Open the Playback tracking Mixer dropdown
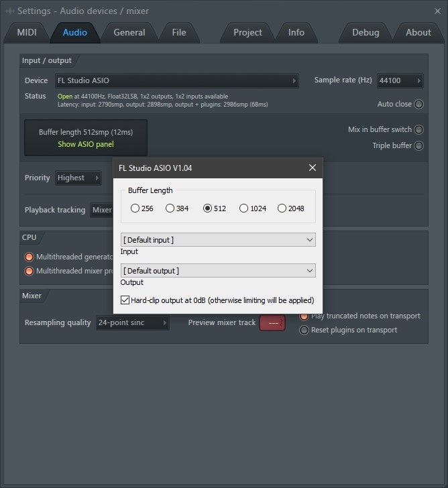The height and width of the screenshot is (488, 448). [x=101, y=210]
